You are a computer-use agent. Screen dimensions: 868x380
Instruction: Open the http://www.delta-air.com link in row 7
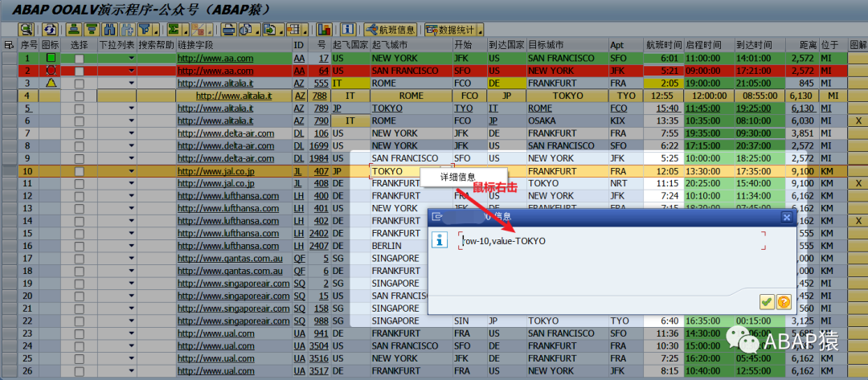[x=225, y=134]
